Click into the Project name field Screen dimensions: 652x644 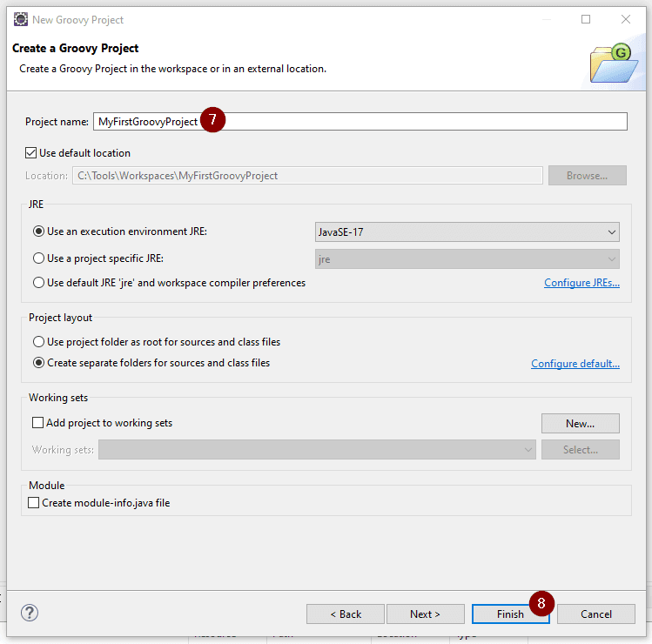418,122
